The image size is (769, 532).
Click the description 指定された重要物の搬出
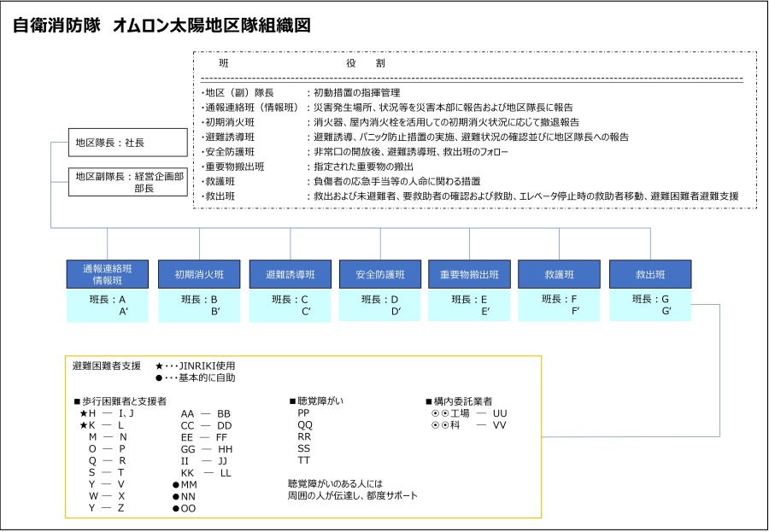363,167
